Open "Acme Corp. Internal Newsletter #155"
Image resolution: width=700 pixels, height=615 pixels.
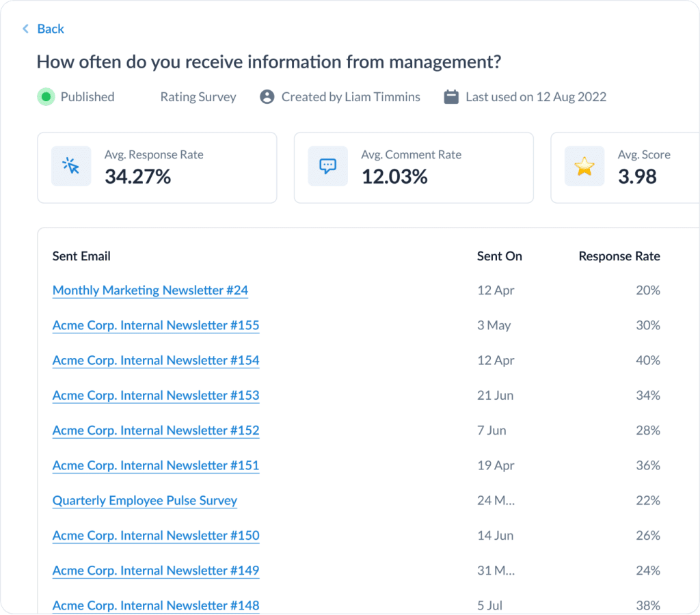tap(156, 325)
